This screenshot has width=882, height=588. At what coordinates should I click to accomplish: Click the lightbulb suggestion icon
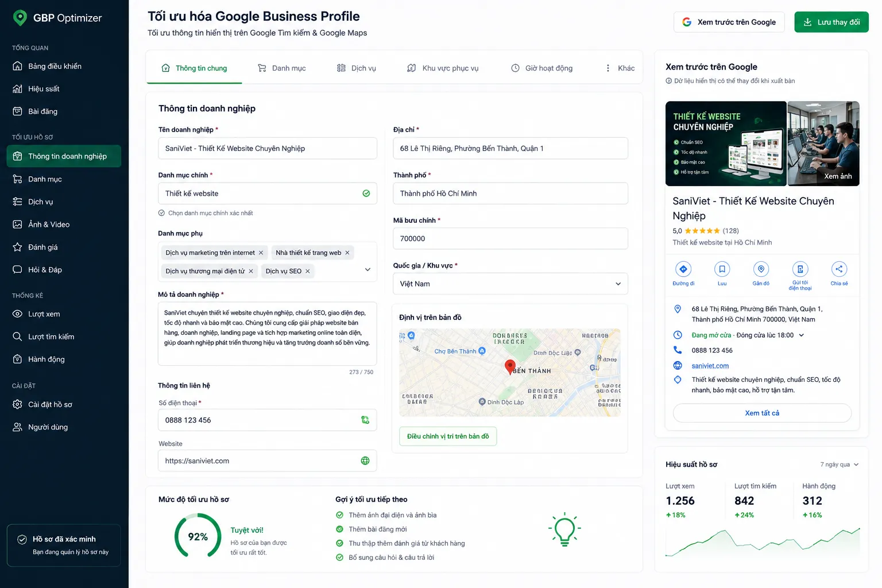click(565, 529)
